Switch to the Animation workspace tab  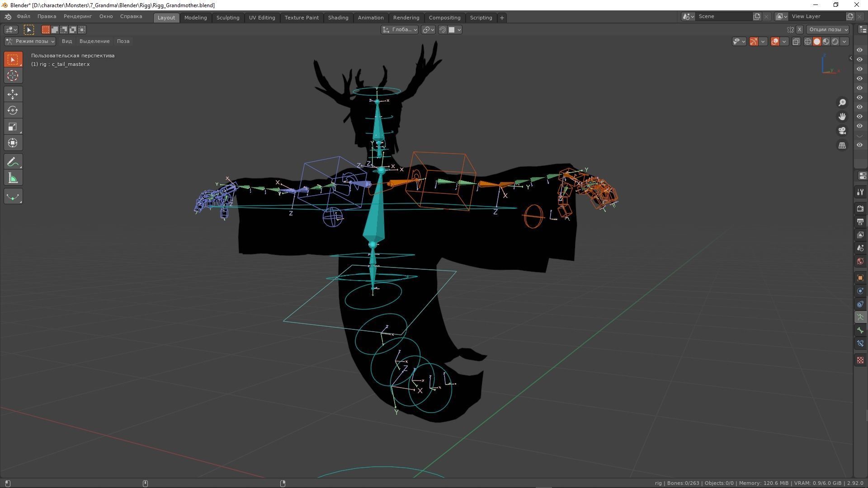[x=370, y=18]
